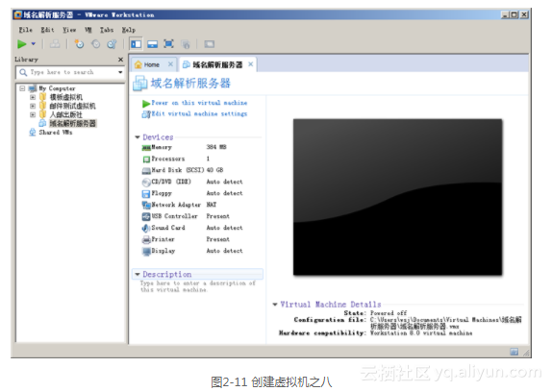Image resolution: width=552 pixels, height=392 pixels.
Task: Close the 域名解析服务器 tab
Action: (251, 64)
